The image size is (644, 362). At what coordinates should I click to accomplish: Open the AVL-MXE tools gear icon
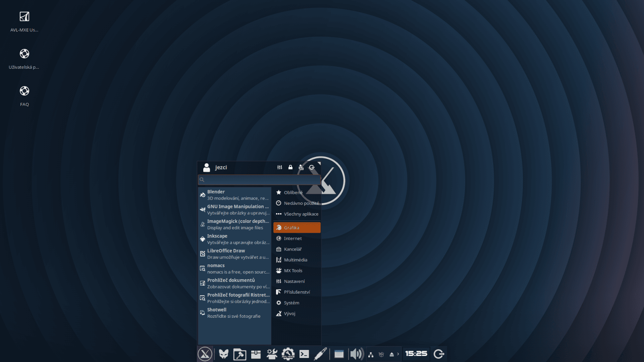pos(288,354)
